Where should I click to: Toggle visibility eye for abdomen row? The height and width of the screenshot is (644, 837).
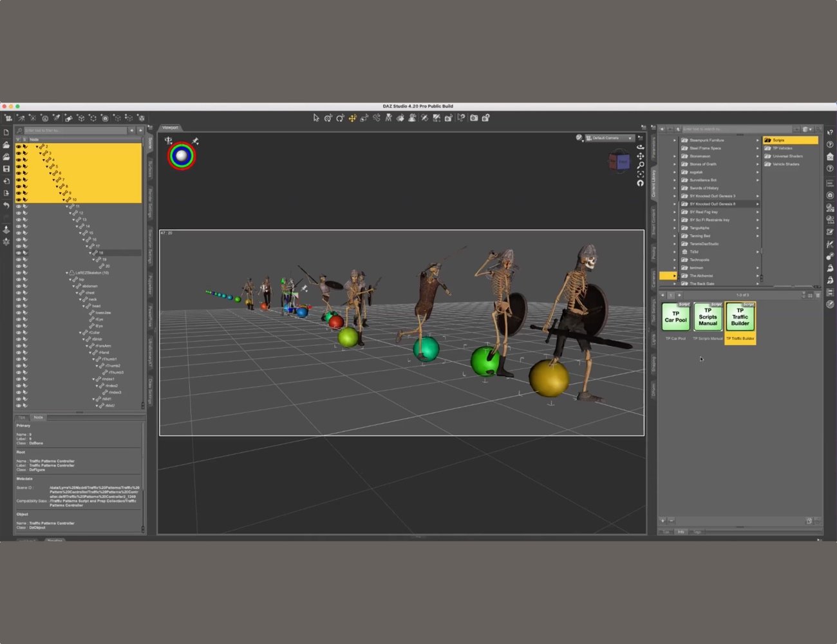(18, 286)
